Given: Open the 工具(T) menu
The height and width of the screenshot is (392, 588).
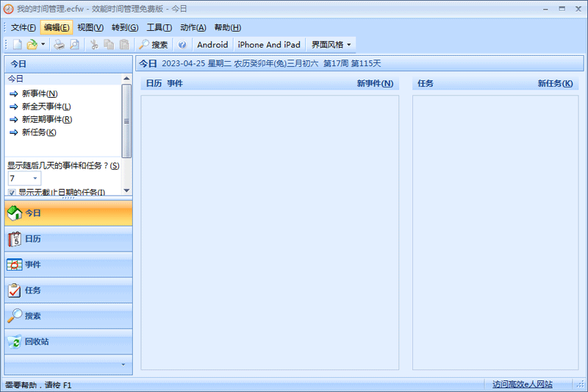Looking at the screenshot, I should (x=159, y=27).
